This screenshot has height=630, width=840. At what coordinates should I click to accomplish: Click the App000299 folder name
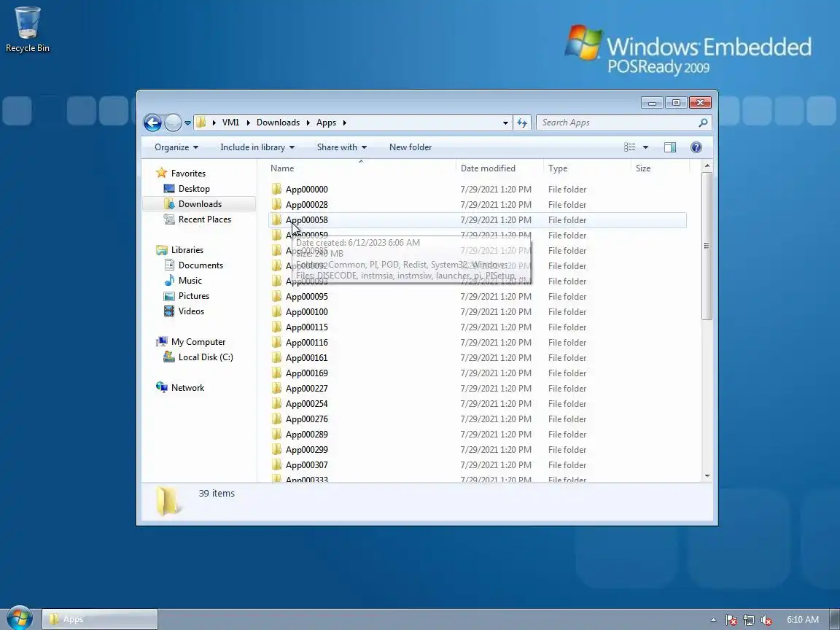click(306, 449)
